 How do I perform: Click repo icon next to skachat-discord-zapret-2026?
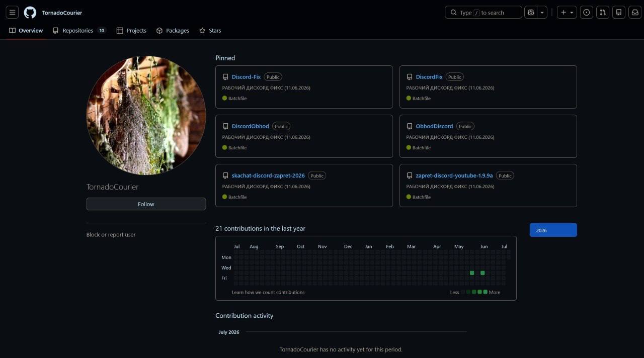click(225, 175)
